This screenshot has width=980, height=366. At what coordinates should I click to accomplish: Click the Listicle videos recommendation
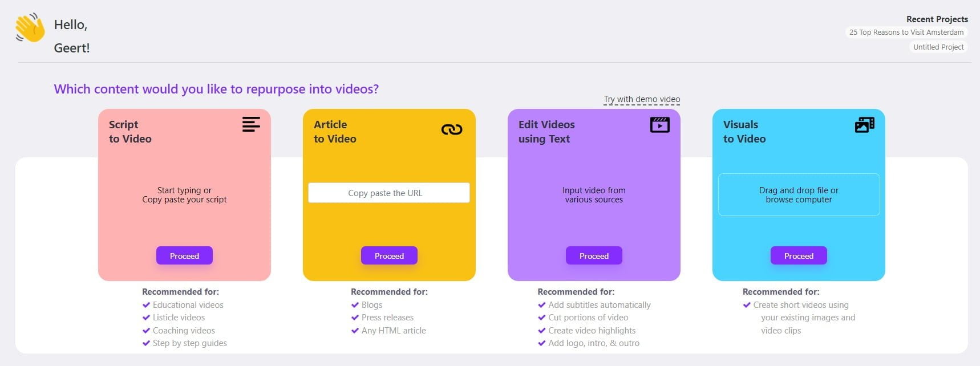[x=173, y=318]
